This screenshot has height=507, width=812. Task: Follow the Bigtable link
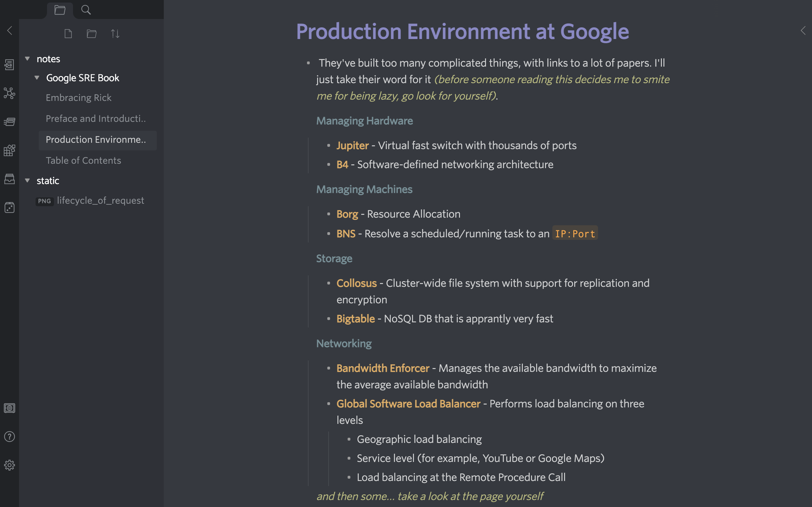point(356,319)
